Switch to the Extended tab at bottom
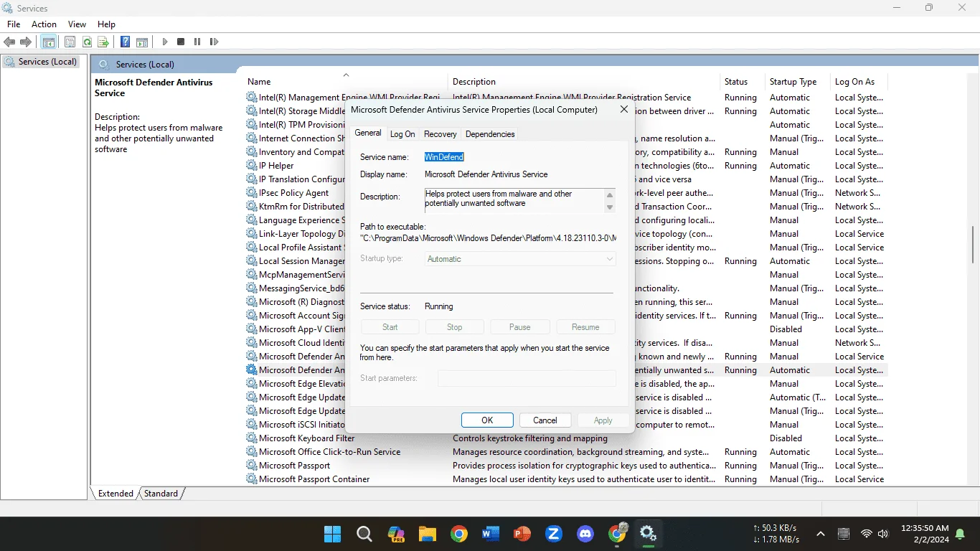 pyautogui.click(x=116, y=494)
